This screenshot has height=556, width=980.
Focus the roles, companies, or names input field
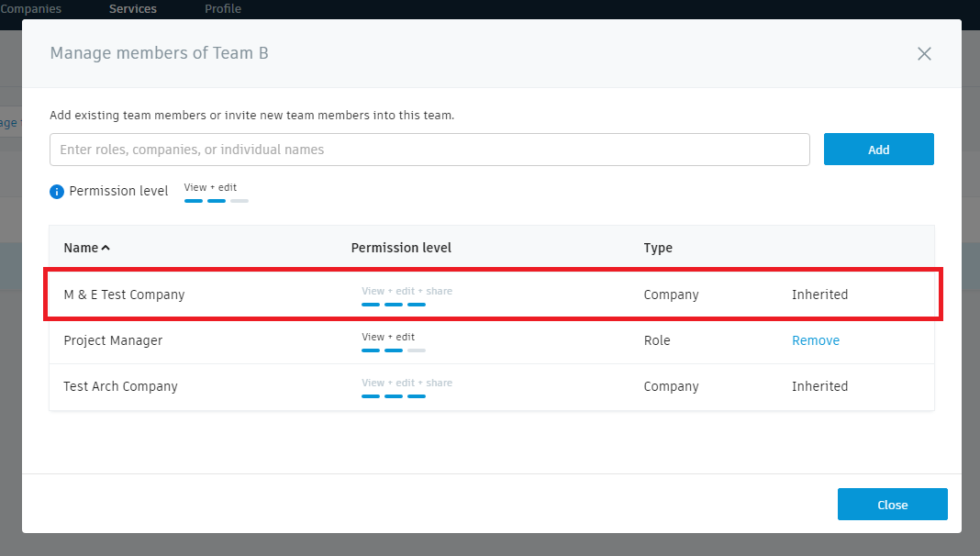point(429,150)
